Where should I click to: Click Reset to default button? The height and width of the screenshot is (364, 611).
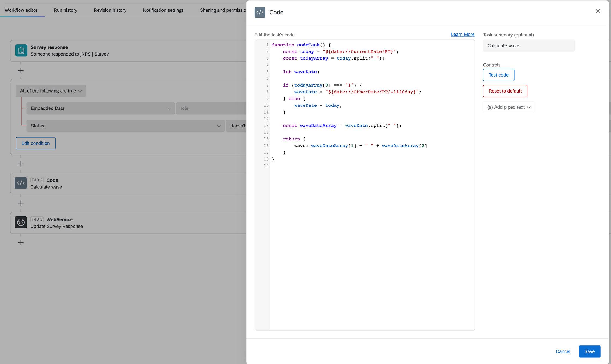pos(505,91)
